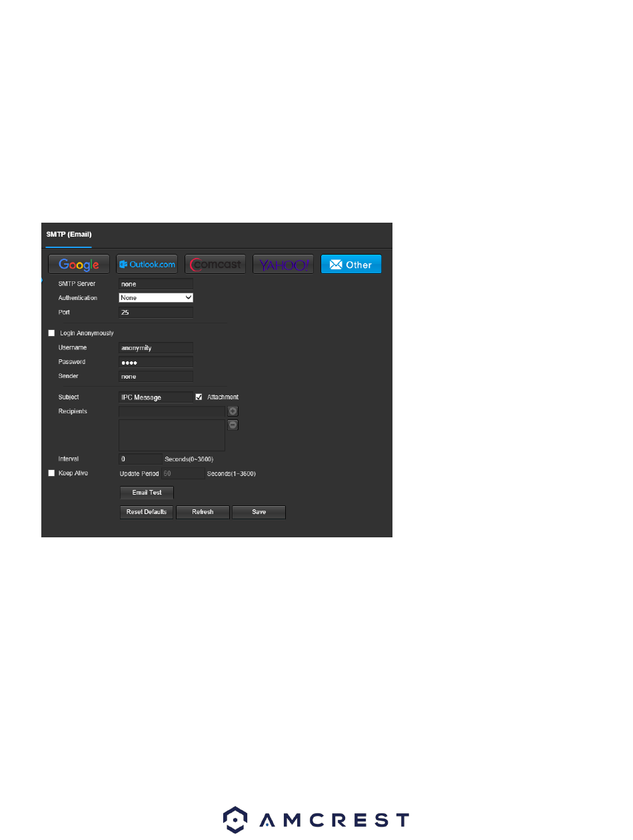
Task: Click the Save button
Action: coord(259,512)
